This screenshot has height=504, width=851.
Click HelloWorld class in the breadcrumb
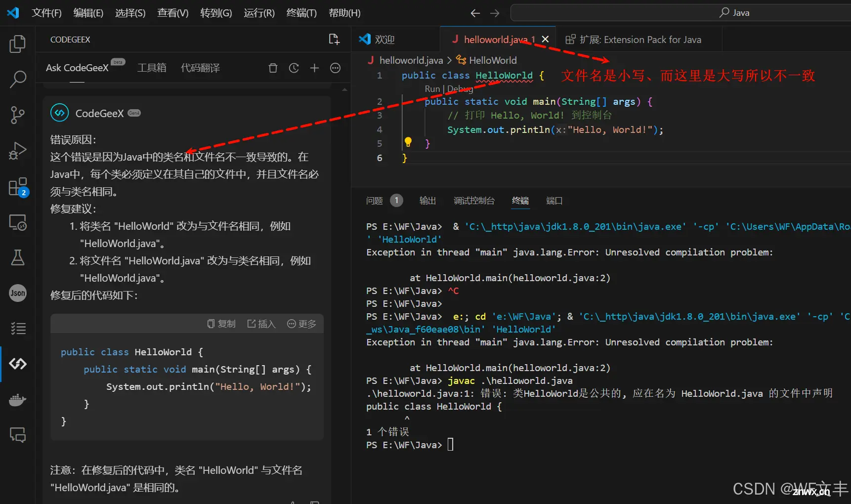tap(487, 60)
